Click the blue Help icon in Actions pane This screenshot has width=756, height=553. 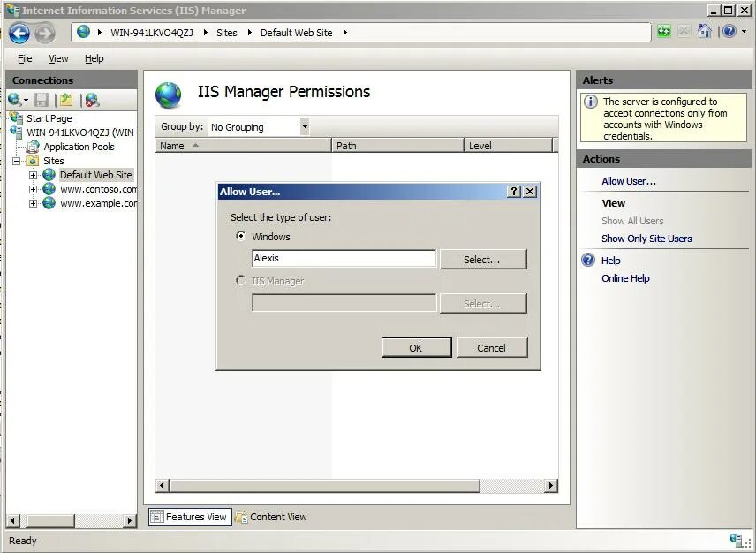pyautogui.click(x=588, y=260)
